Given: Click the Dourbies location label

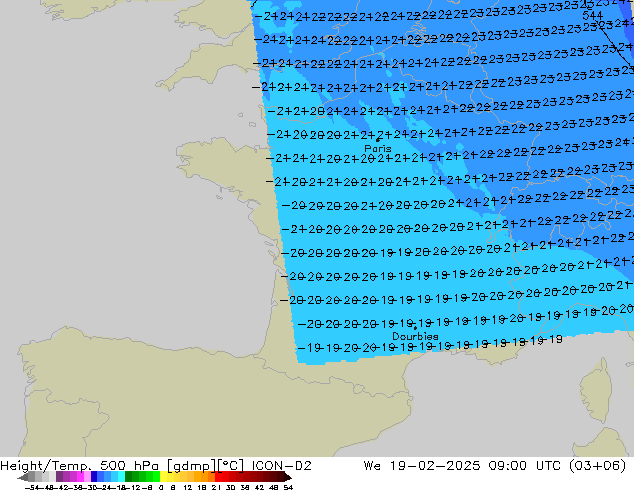Looking at the screenshot, I should (415, 336).
